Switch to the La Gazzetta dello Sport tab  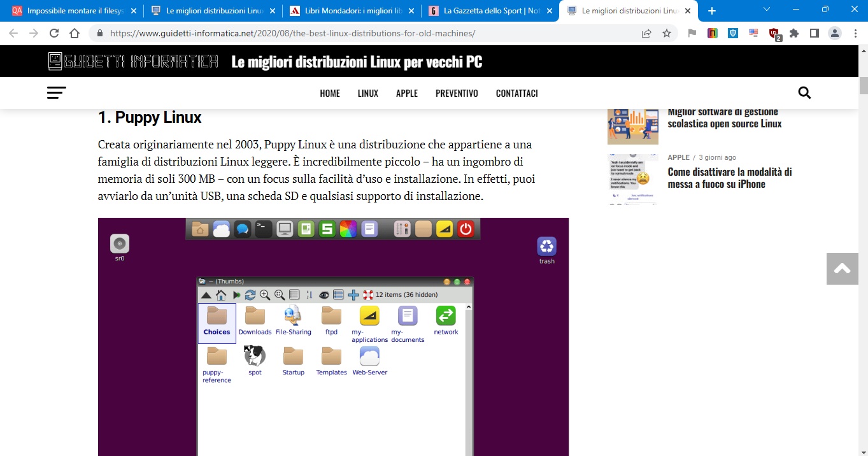coord(491,11)
